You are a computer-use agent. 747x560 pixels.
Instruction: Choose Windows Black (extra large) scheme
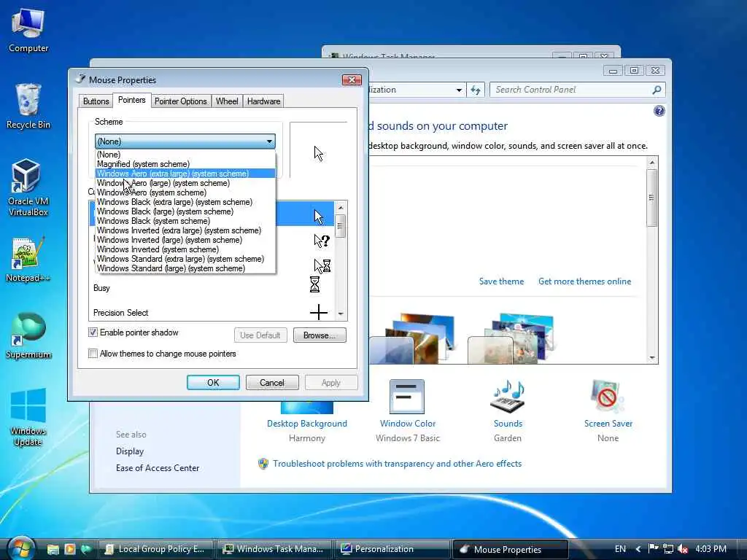(185, 202)
